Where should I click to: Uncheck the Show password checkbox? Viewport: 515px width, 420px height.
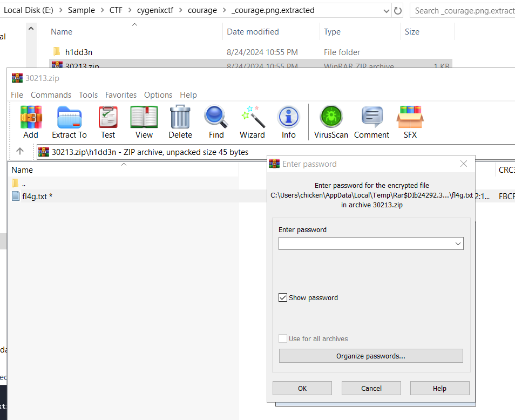[x=283, y=297]
